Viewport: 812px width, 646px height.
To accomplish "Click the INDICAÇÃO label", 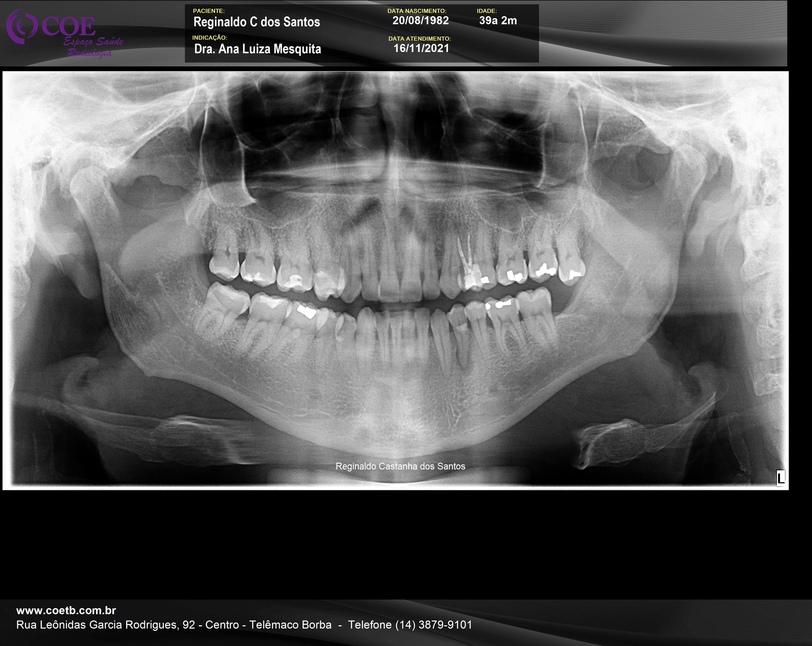I will pos(210,38).
